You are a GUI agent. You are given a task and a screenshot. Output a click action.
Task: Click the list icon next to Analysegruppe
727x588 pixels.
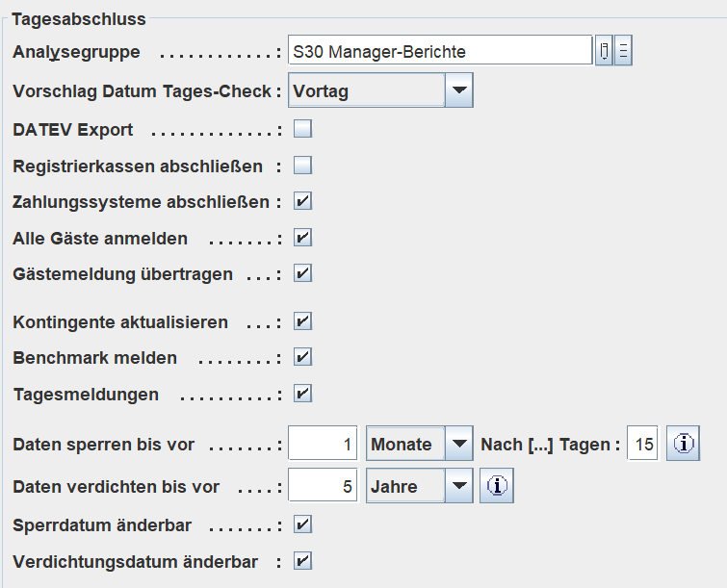(x=623, y=51)
